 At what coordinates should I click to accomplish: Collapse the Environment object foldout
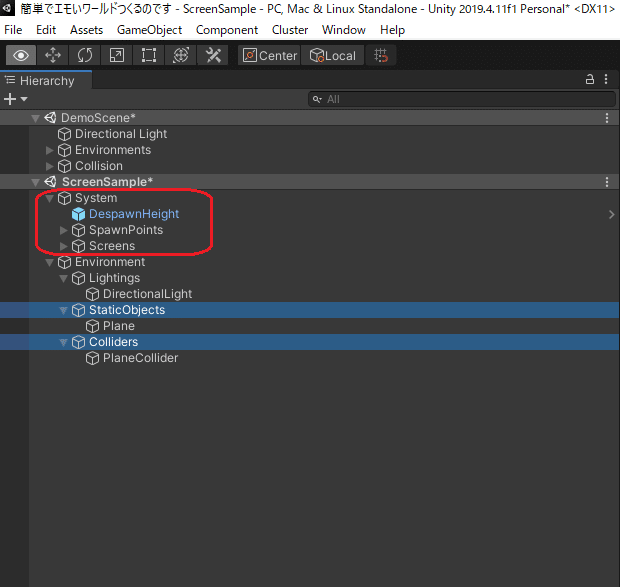tap(49, 262)
